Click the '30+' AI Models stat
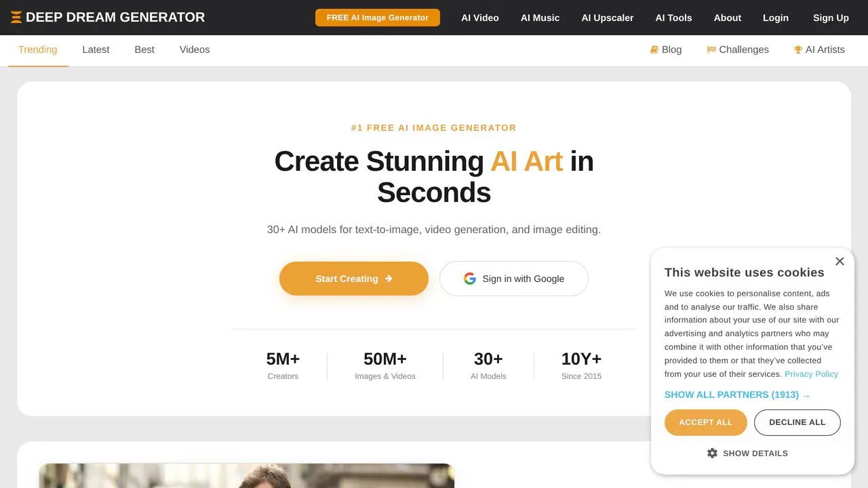The image size is (868, 488). [x=488, y=366]
